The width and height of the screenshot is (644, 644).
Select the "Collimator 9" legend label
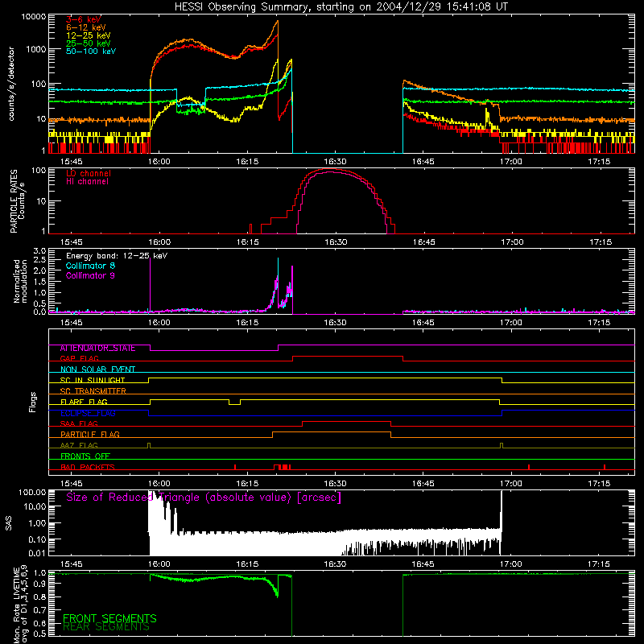90,275
